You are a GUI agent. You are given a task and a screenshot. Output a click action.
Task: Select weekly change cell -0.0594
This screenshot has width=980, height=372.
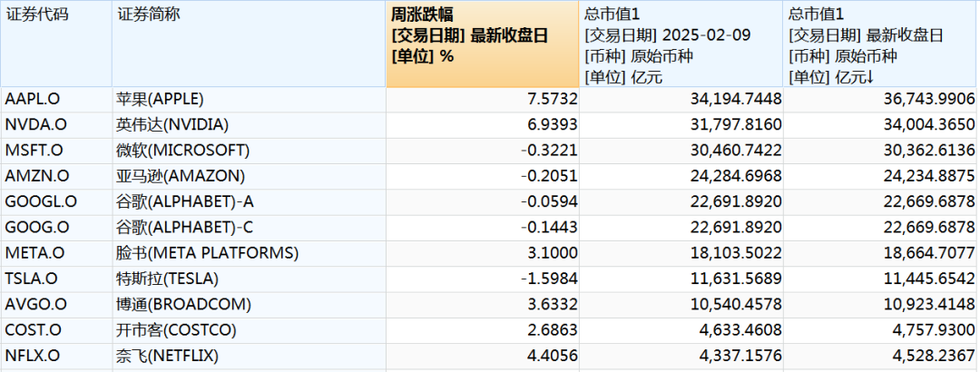coord(549,202)
